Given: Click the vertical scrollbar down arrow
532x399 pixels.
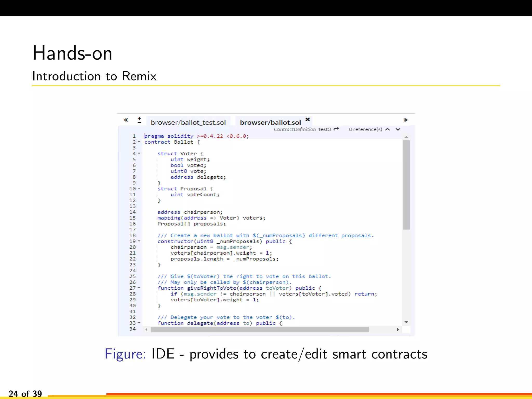Looking at the screenshot, I should click(x=406, y=322).
